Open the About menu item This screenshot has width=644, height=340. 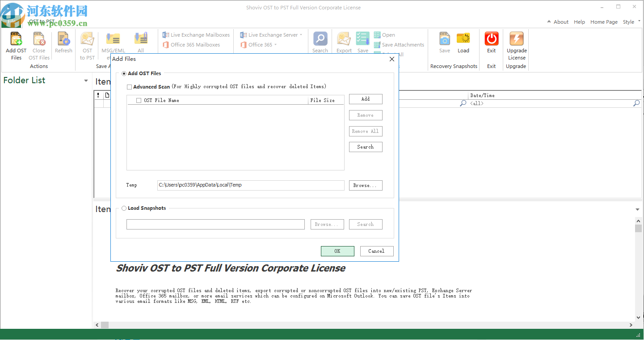tap(561, 22)
